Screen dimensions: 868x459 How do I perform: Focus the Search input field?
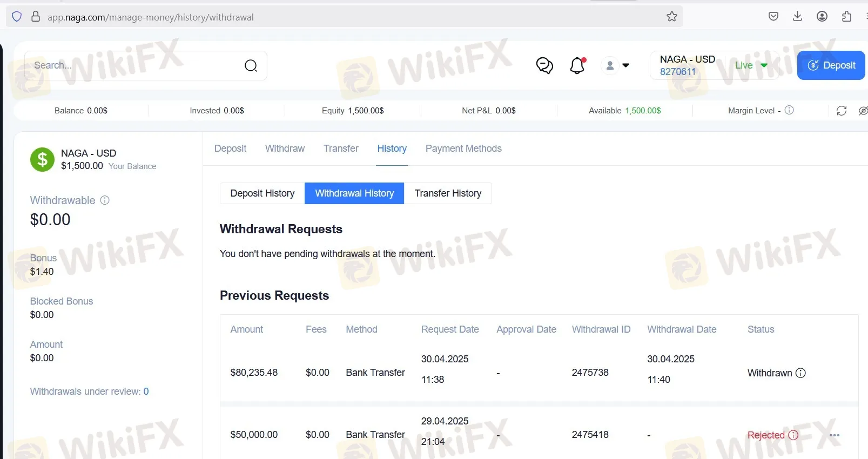(135, 65)
